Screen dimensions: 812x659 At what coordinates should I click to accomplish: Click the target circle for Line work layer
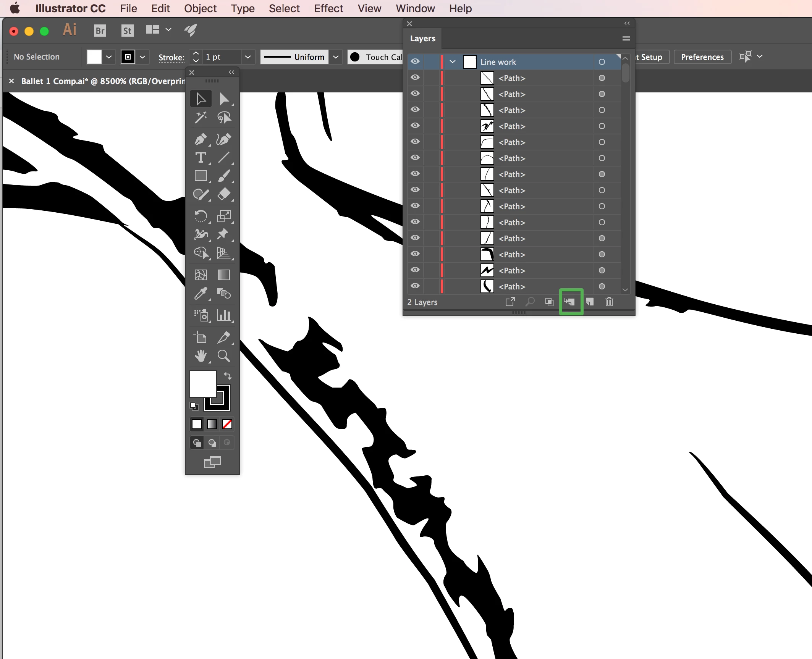pos(602,62)
